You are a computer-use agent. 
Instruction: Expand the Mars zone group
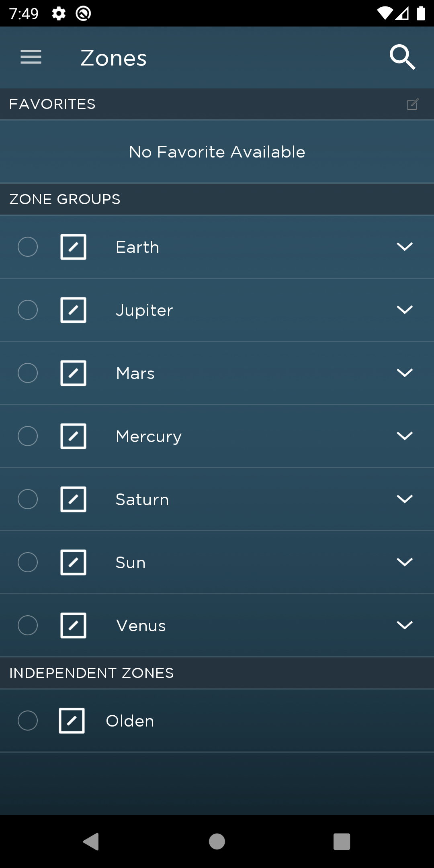(405, 373)
